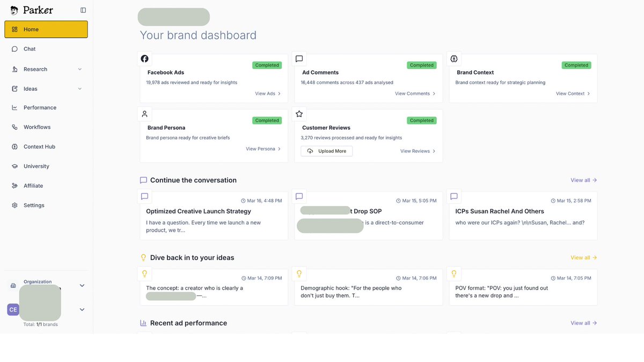Click the CE avatar badge

click(x=13, y=309)
